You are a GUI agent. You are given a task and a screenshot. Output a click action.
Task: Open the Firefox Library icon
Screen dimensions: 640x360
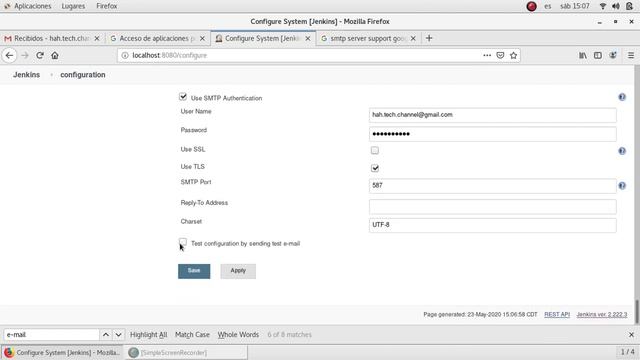[x=583, y=56]
